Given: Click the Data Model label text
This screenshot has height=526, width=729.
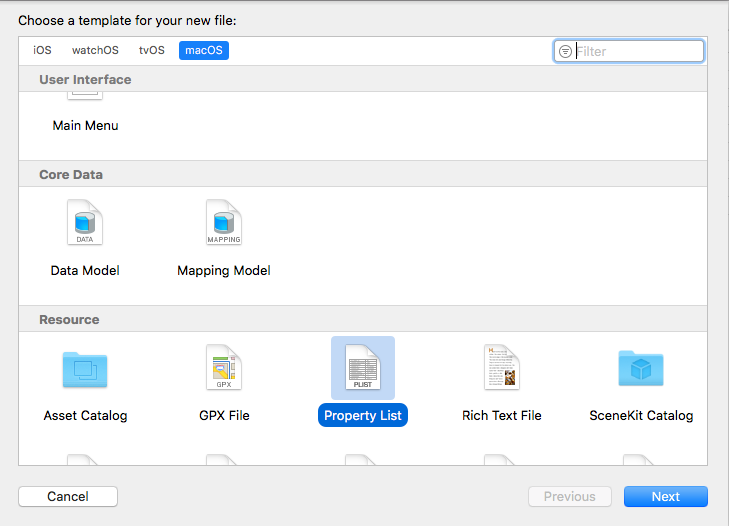Looking at the screenshot, I should tap(85, 270).
